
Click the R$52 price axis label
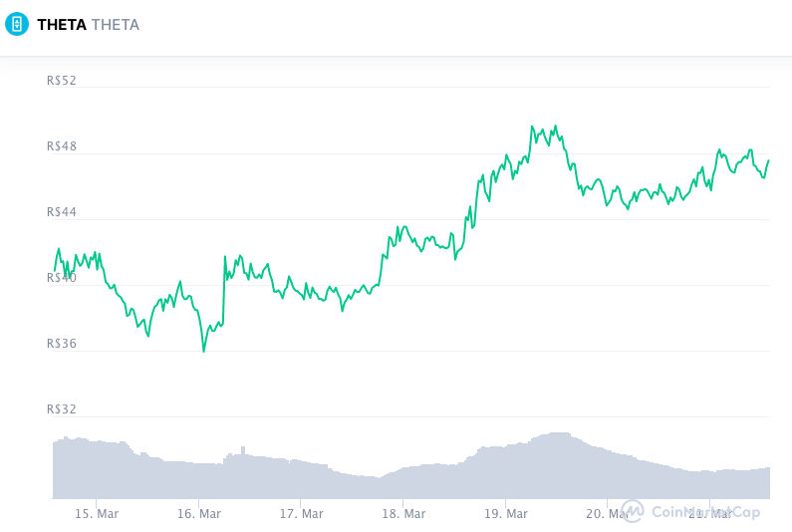(x=62, y=81)
